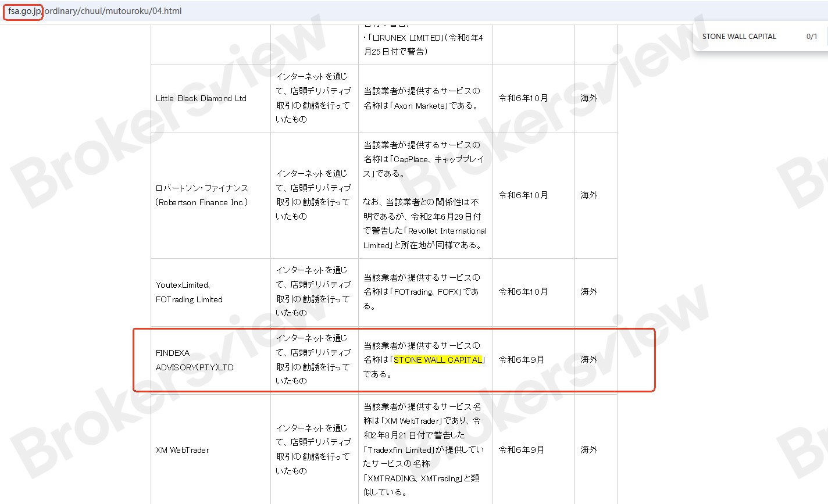Click 令和6年10月 date in Little Black Diamond row
Viewport: 828px width, 504px height.
(x=523, y=98)
